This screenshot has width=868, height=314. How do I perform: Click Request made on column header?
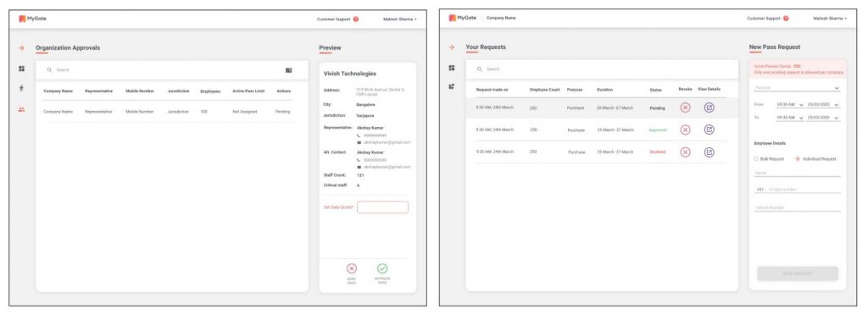point(492,90)
